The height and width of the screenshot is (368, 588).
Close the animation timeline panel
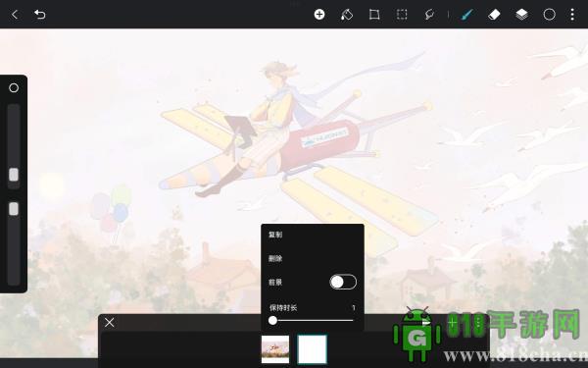110,322
